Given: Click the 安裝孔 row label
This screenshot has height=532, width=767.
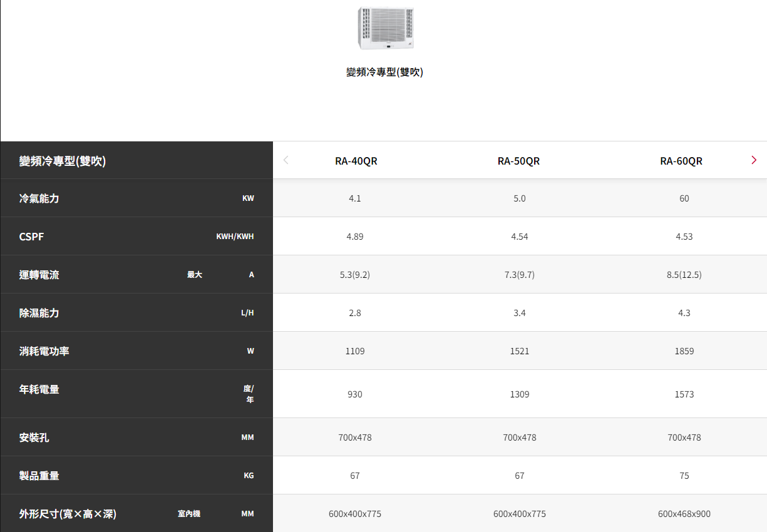Looking at the screenshot, I should (x=34, y=437).
